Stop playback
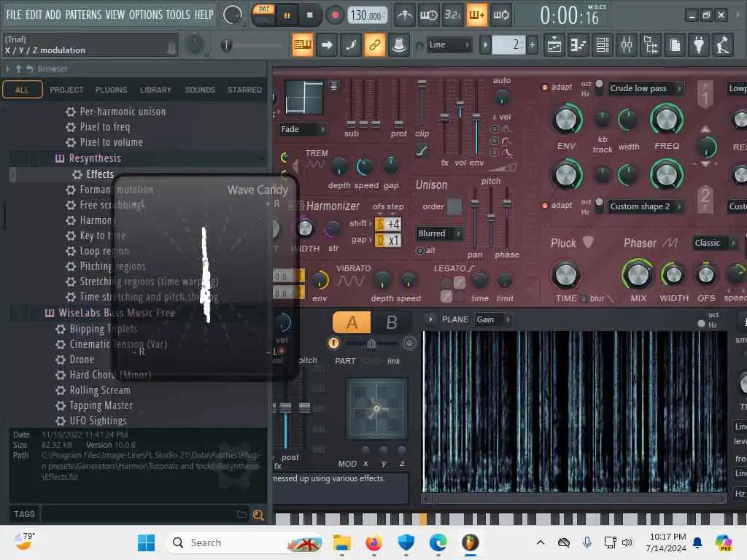The image size is (747, 560). [x=309, y=15]
